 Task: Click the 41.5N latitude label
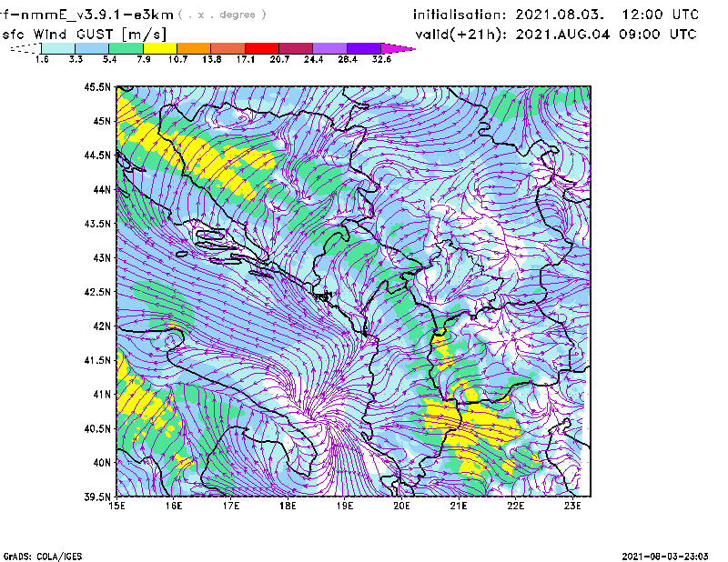pos(97,360)
